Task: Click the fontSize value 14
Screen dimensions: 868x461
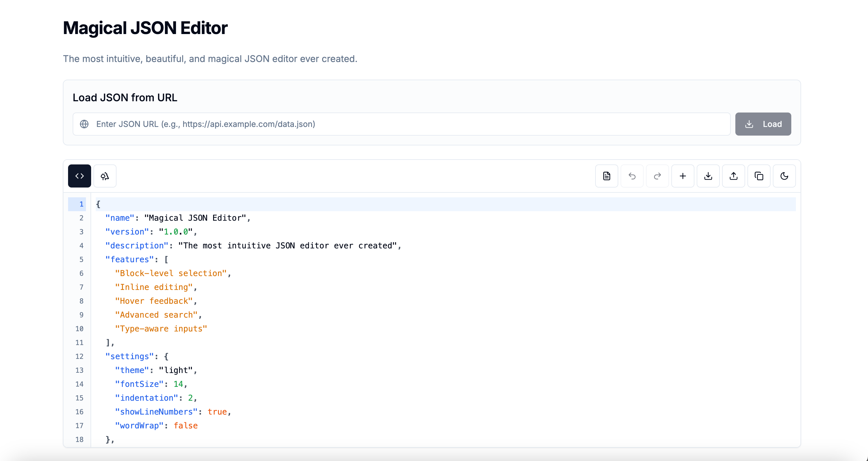Action: (x=178, y=384)
